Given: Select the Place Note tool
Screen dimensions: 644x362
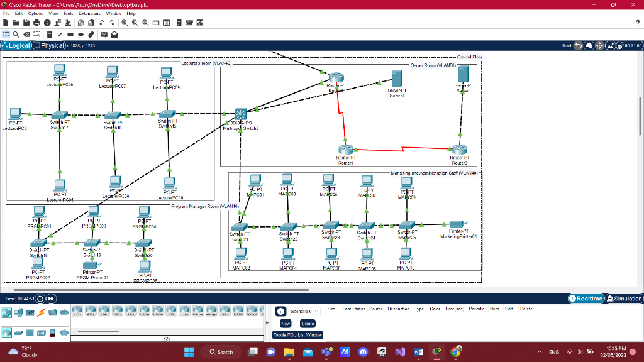Looking at the screenshot, I should click(x=50, y=35).
